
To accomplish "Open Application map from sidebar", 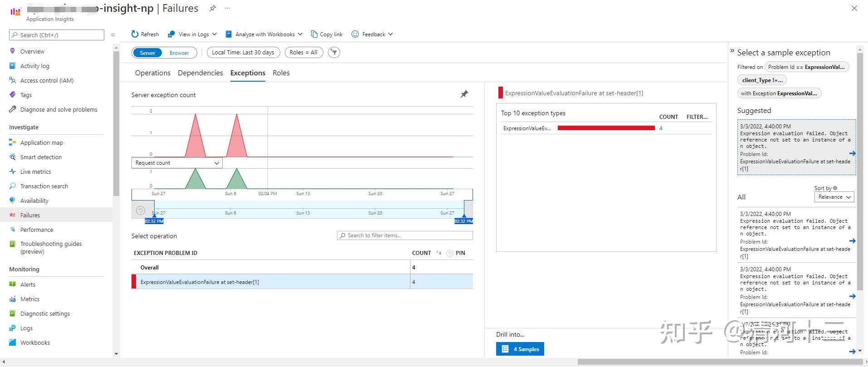I will (41, 142).
